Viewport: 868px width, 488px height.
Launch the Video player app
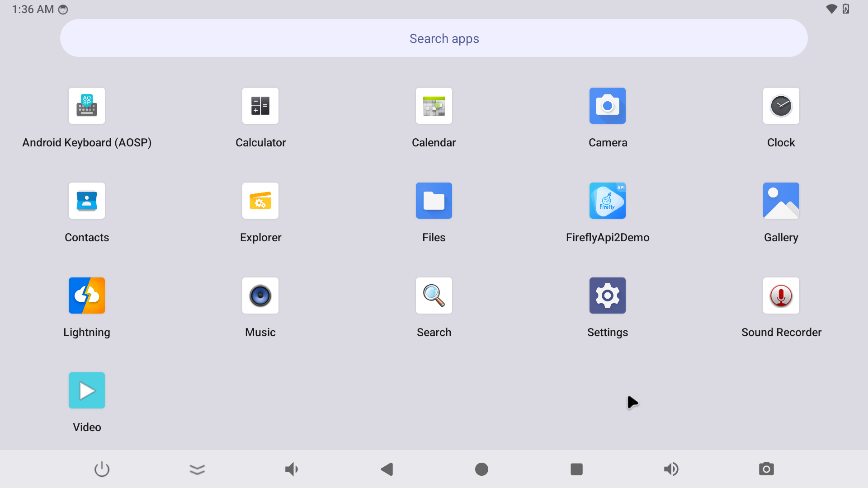(87, 390)
